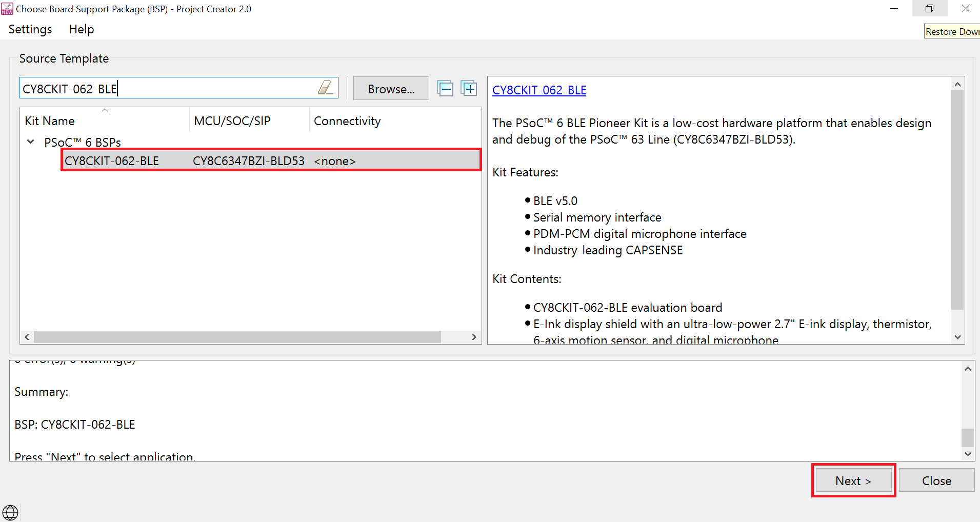980x522 pixels.
Task: Minimize the Project Creator window
Action: click(x=894, y=9)
